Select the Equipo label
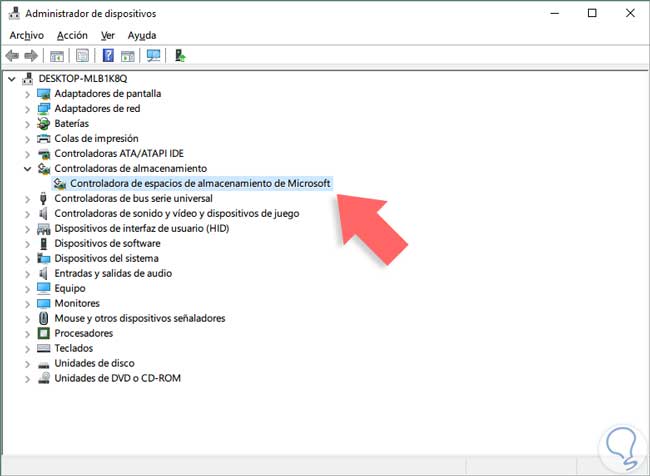The height and width of the screenshot is (476, 650). point(70,288)
